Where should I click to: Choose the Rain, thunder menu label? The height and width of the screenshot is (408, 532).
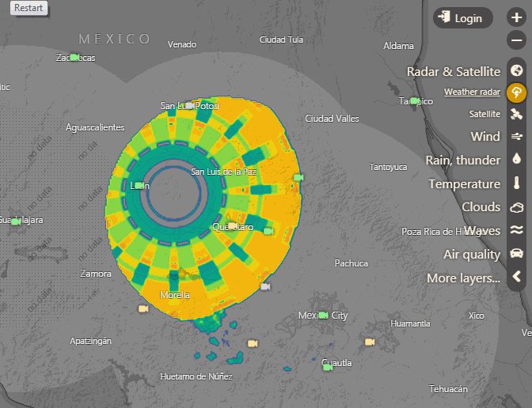pyautogui.click(x=463, y=160)
